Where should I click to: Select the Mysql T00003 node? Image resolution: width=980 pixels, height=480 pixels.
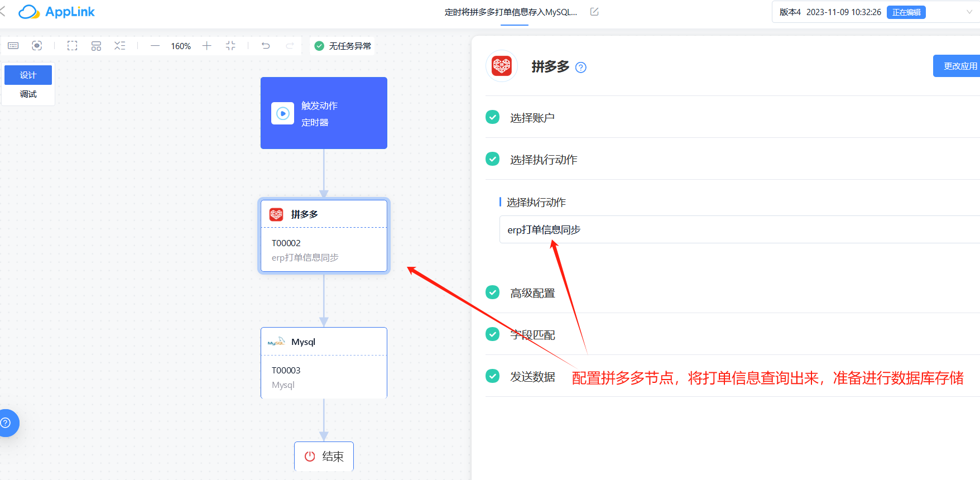[324, 363]
